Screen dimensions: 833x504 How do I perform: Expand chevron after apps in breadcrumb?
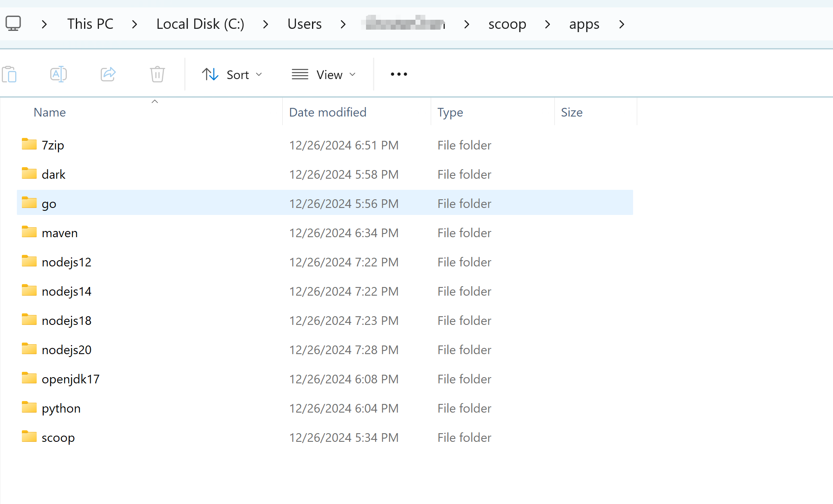tap(622, 24)
